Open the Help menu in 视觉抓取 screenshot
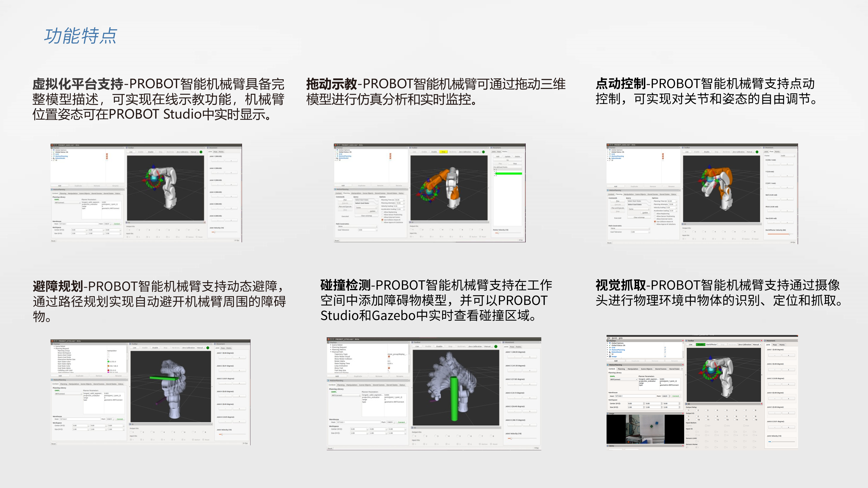Image resolution: width=868 pixels, height=488 pixels. click(621, 338)
